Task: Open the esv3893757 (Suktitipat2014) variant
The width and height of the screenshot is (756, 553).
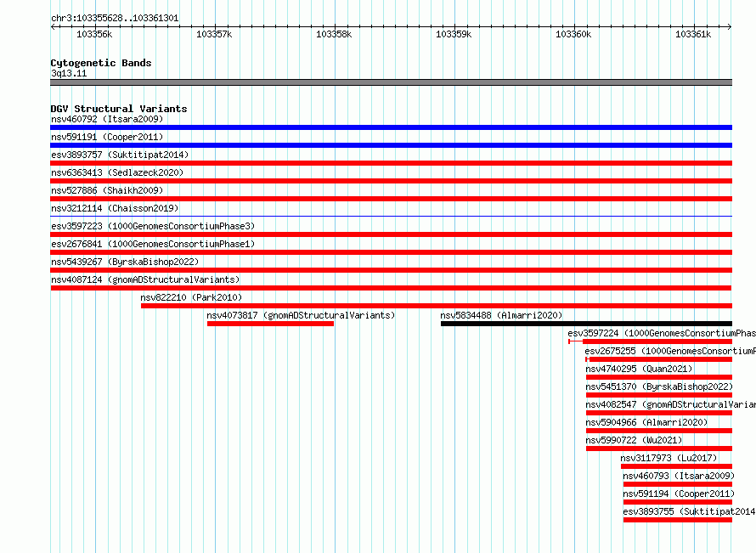Action: [120, 155]
